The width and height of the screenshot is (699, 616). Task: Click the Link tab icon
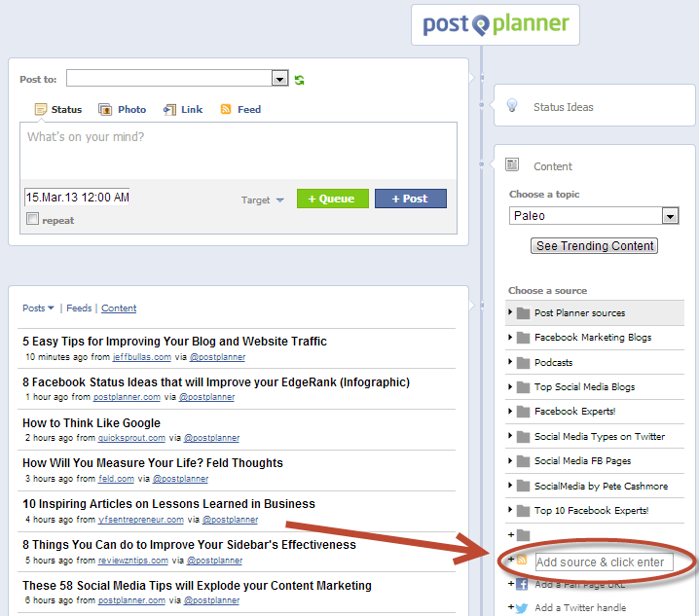coord(169,110)
